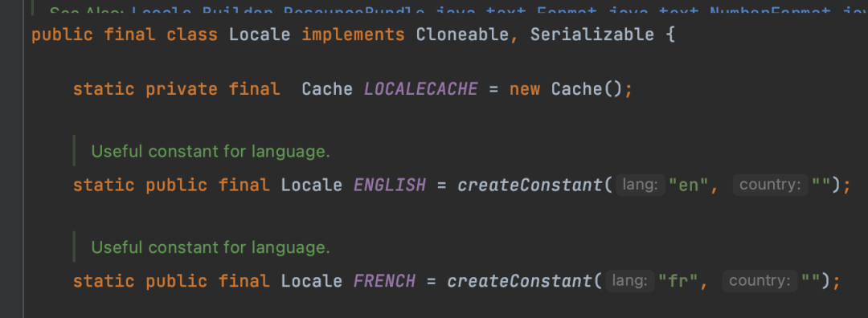The height and width of the screenshot is (318, 868).
Task: Click the lang: hint before "fr"
Action: point(630,281)
